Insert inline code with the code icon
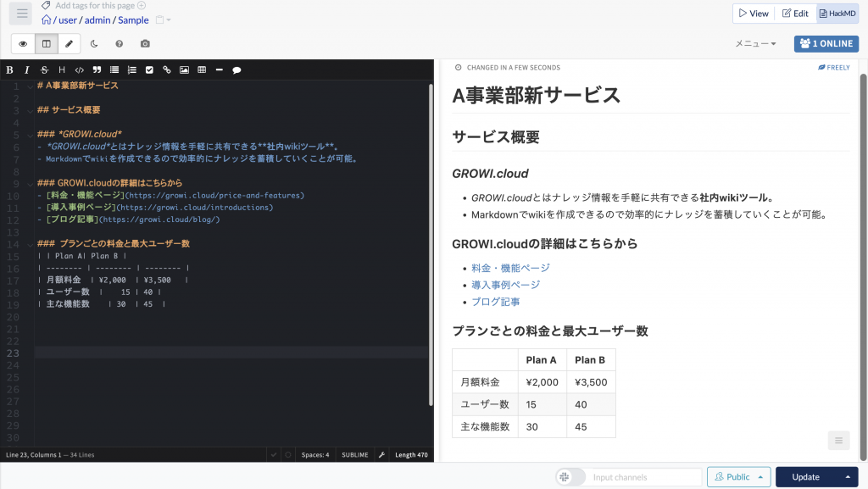 79,69
